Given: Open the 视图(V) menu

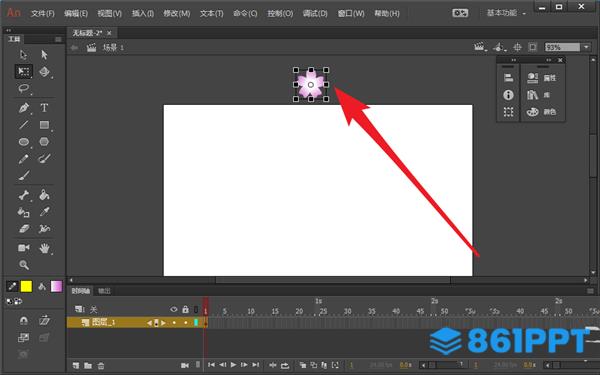Looking at the screenshot, I should click(x=109, y=14).
